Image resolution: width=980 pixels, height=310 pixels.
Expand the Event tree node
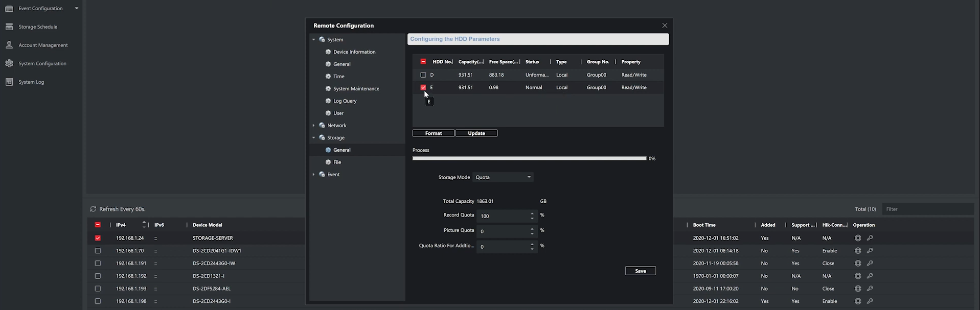tap(314, 175)
